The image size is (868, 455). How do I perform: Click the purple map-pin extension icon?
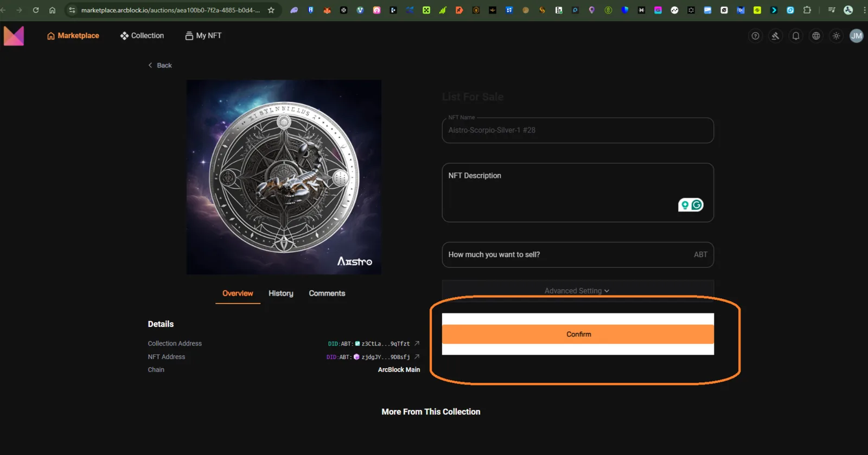pos(592,10)
